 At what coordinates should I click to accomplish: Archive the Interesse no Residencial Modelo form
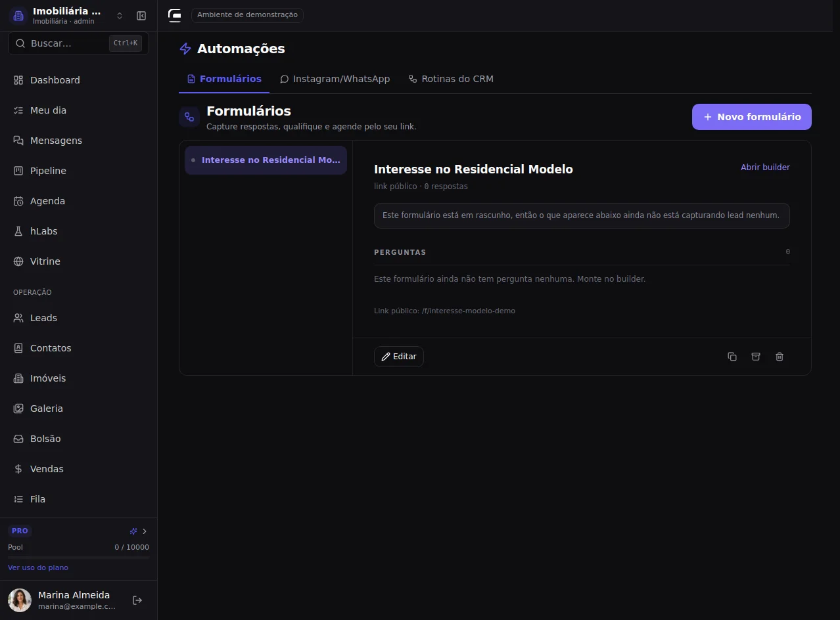pyautogui.click(x=756, y=357)
